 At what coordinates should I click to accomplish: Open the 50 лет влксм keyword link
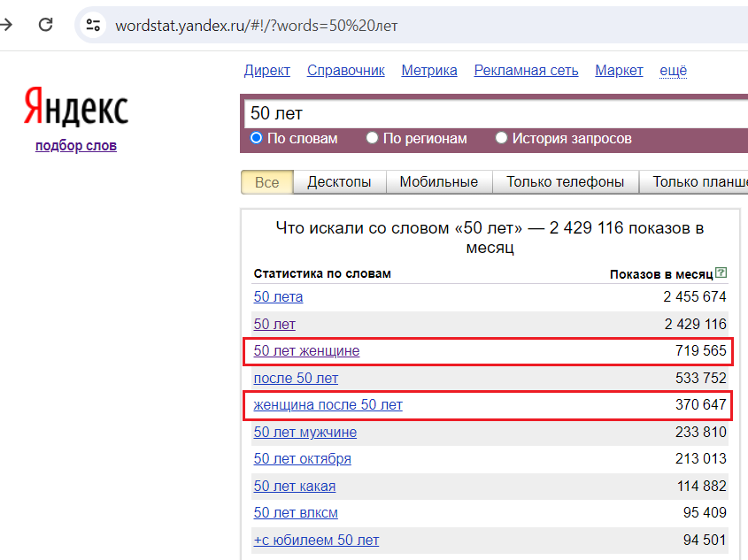pos(296,513)
